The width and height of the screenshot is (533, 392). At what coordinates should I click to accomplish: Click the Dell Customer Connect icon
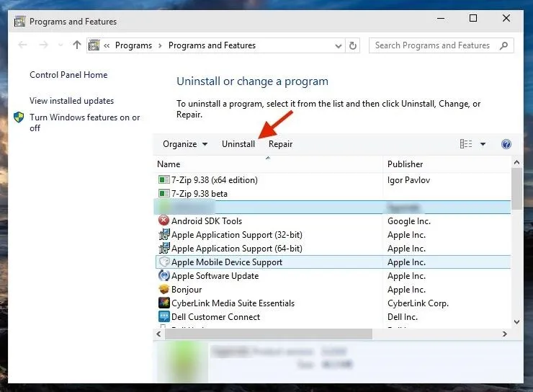point(164,316)
